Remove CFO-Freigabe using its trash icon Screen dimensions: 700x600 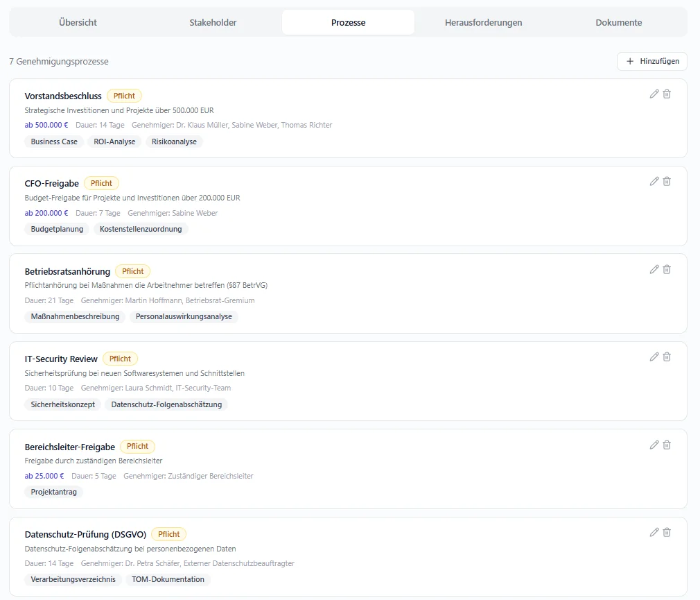pos(667,181)
